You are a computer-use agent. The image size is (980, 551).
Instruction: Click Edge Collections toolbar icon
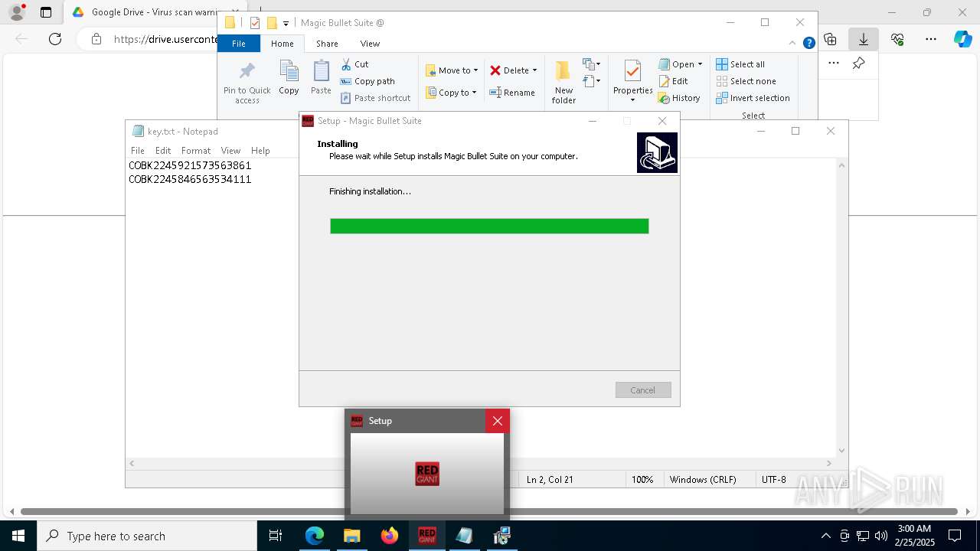(830, 39)
